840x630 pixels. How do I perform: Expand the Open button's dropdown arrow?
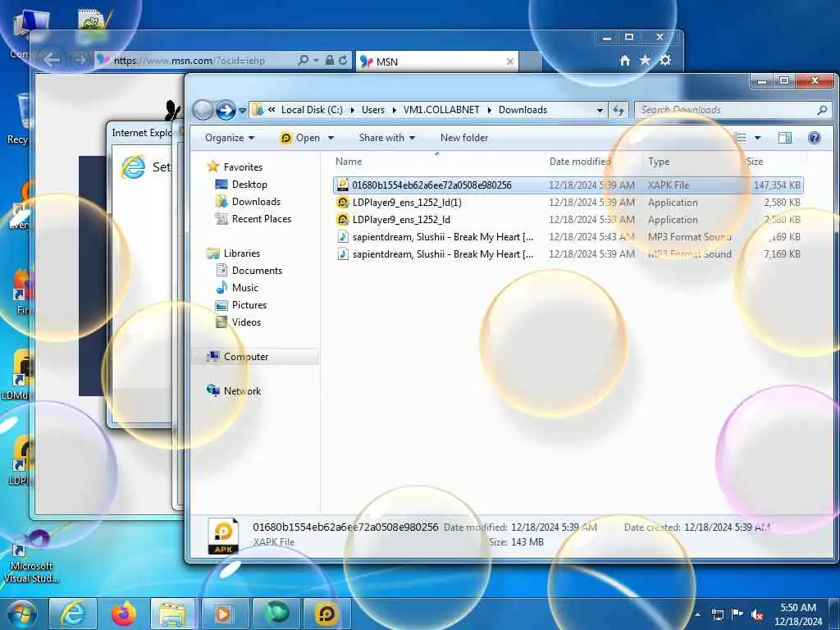tap(331, 138)
